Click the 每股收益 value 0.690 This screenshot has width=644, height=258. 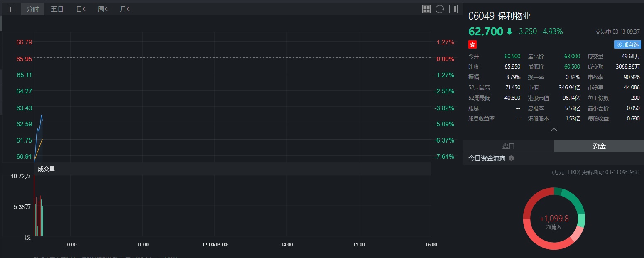coord(634,118)
